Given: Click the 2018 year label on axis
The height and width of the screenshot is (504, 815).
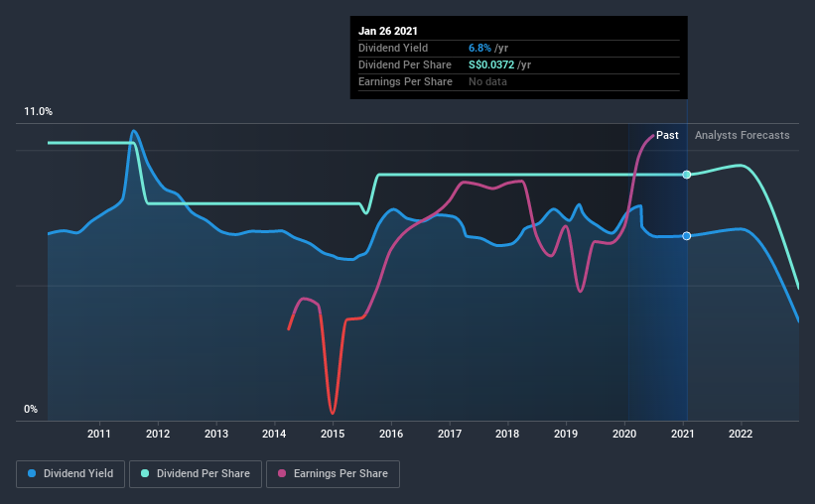Looking at the screenshot, I should point(507,434).
